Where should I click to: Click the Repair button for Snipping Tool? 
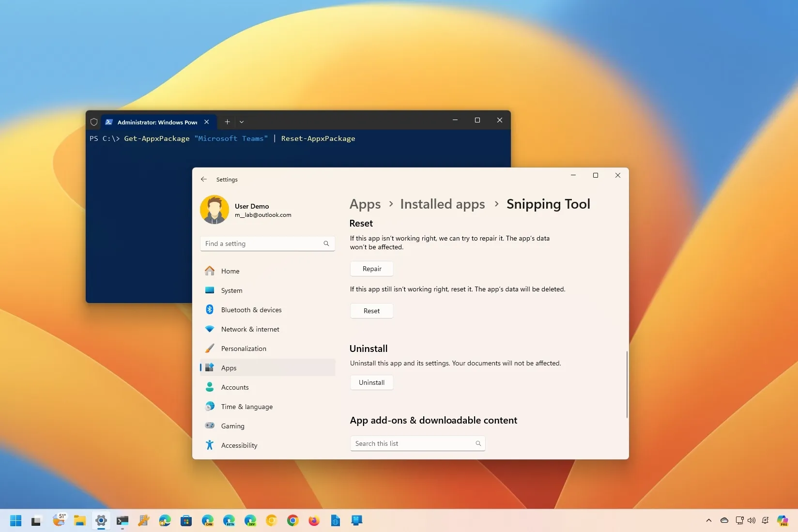click(371, 269)
